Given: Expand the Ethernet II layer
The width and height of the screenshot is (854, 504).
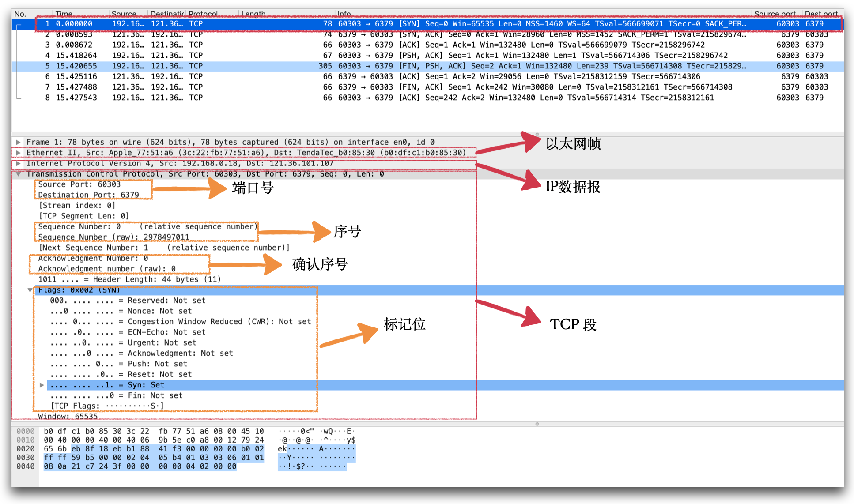Looking at the screenshot, I should [18, 153].
